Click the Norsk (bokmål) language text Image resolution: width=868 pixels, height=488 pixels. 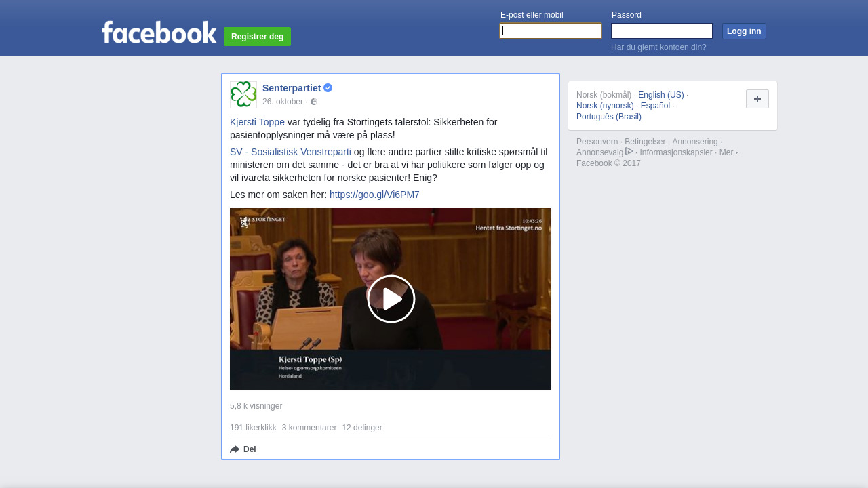click(604, 95)
